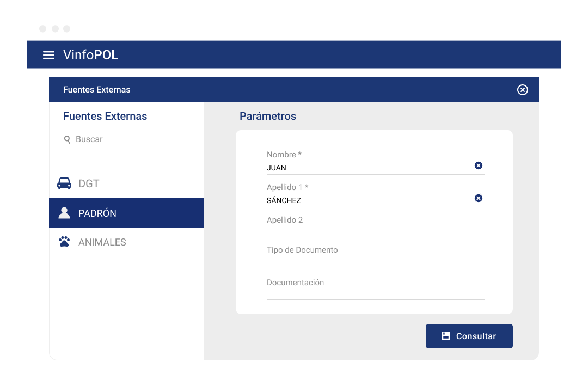
Task: Choose the PADRÓN source entry
Action: click(126, 213)
